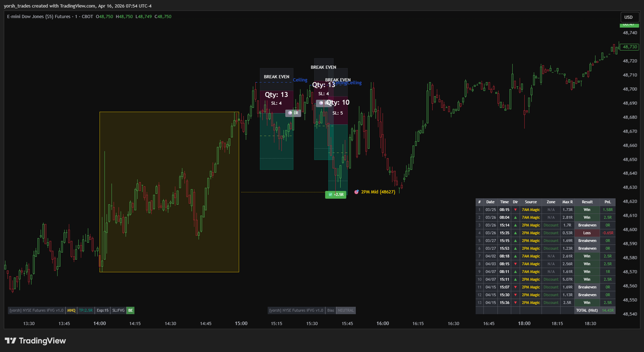Click down arrow in 04/15 15:07 row
644x352 pixels.
(x=515, y=287)
